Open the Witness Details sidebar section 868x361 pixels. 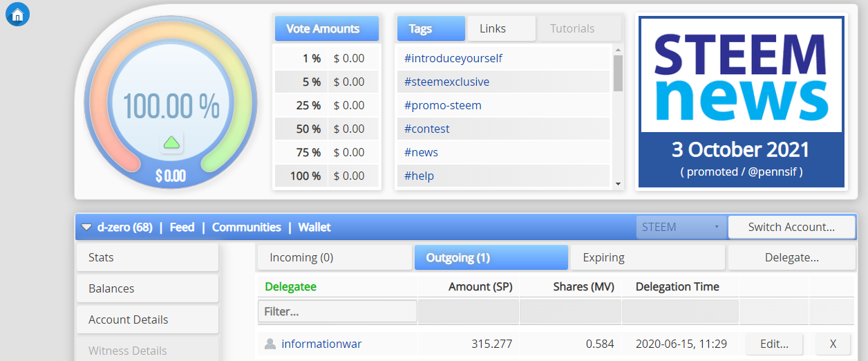point(147,350)
